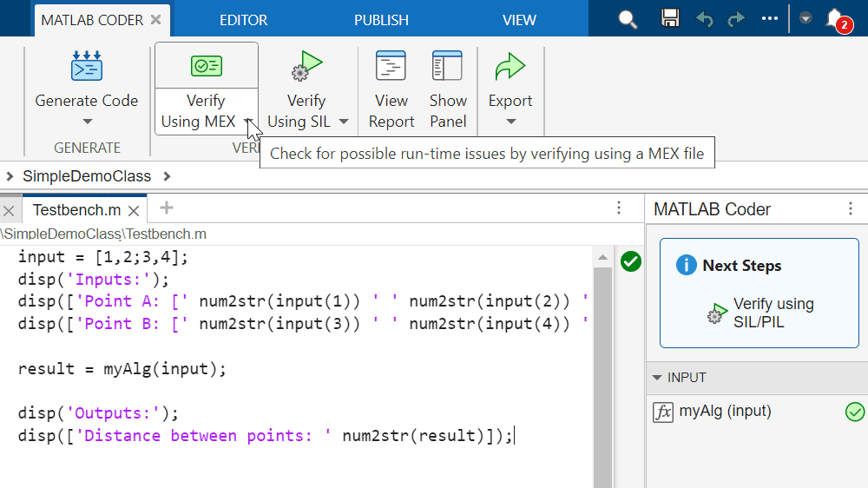Switch to the VIEW tab
The height and width of the screenshot is (488, 868).
[519, 20]
